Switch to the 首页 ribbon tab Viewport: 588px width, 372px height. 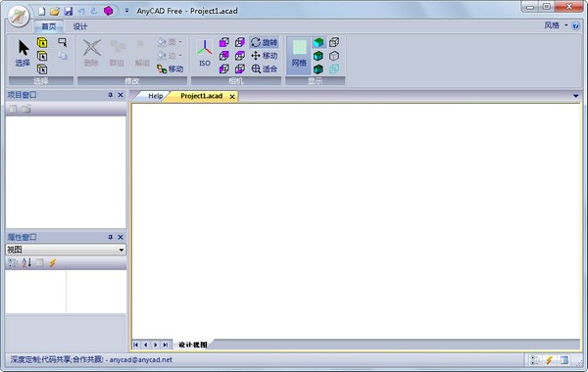tap(49, 26)
